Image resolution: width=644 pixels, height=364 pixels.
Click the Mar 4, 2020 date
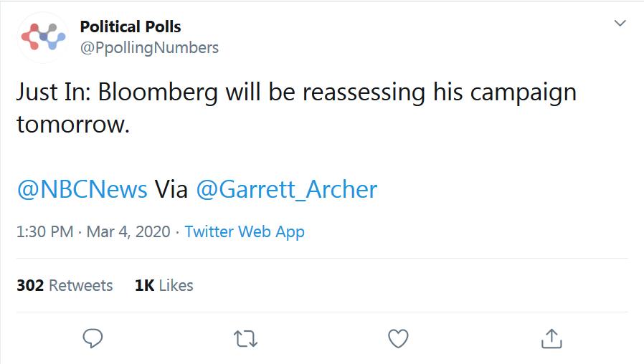click(x=128, y=232)
